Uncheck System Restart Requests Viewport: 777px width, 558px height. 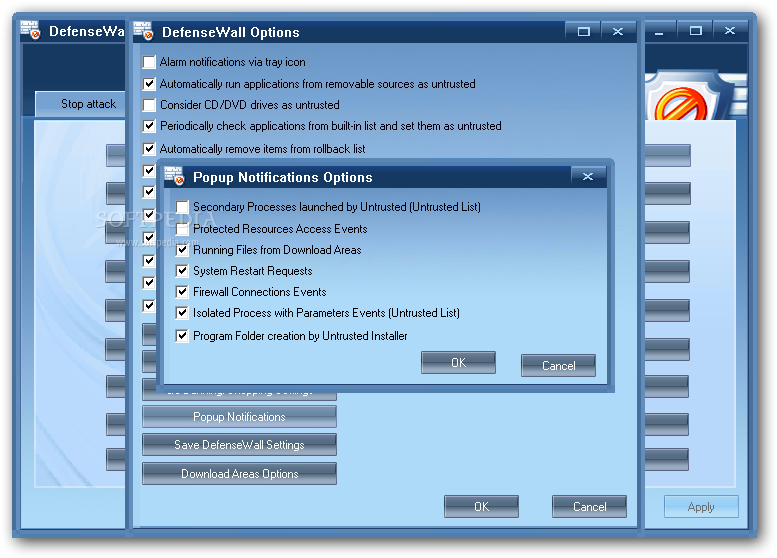pyautogui.click(x=182, y=271)
